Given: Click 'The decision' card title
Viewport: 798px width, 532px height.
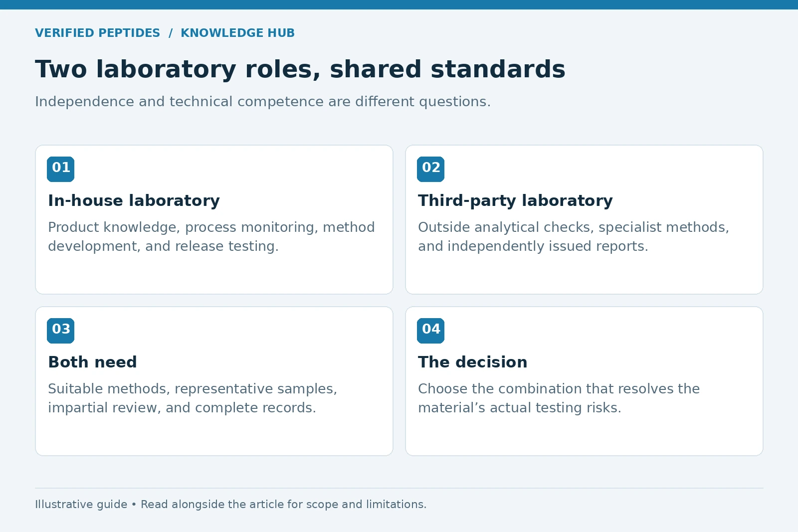Looking at the screenshot, I should tap(472, 362).
